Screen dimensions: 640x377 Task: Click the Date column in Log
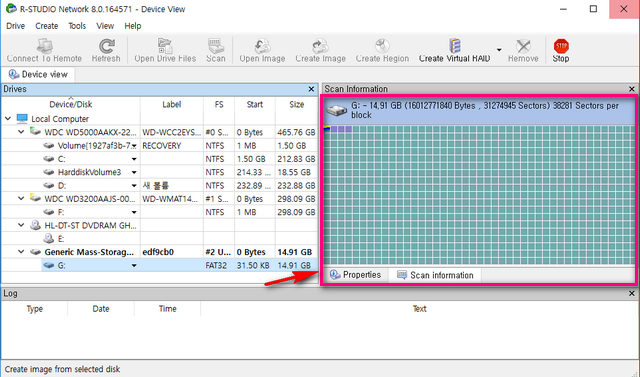101,309
